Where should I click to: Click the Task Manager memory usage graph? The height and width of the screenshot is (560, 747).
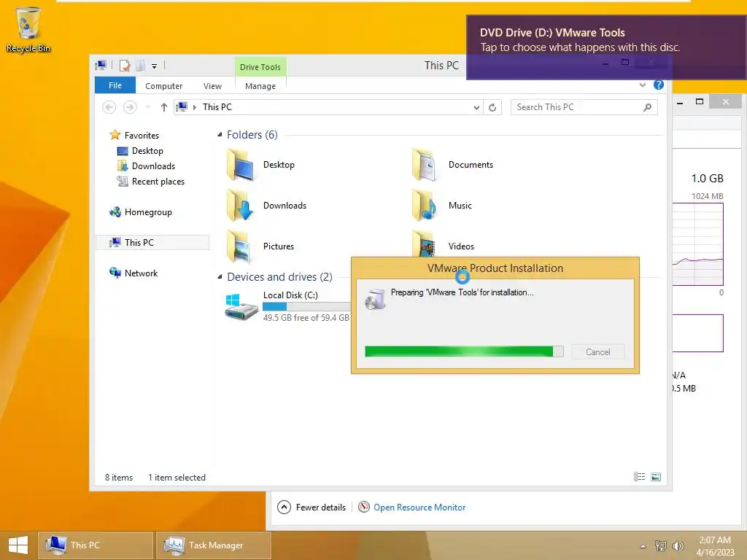point(697,244)
